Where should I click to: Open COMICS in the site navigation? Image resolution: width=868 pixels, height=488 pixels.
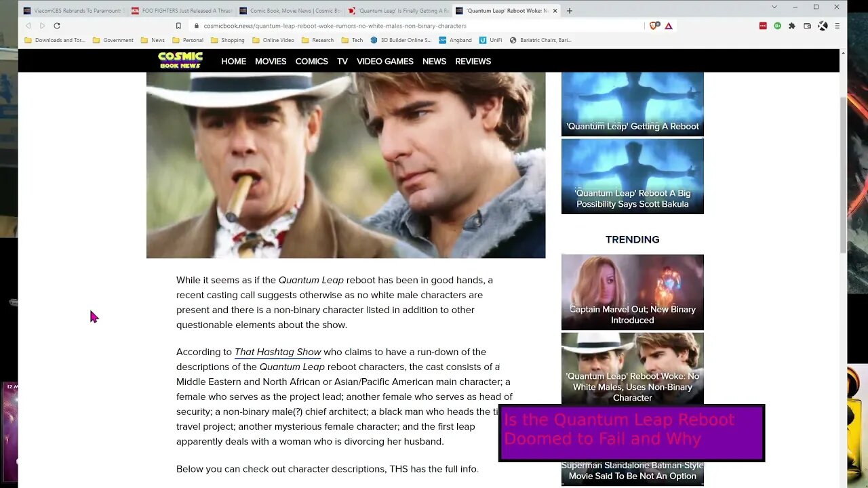[x=311, y=61]
